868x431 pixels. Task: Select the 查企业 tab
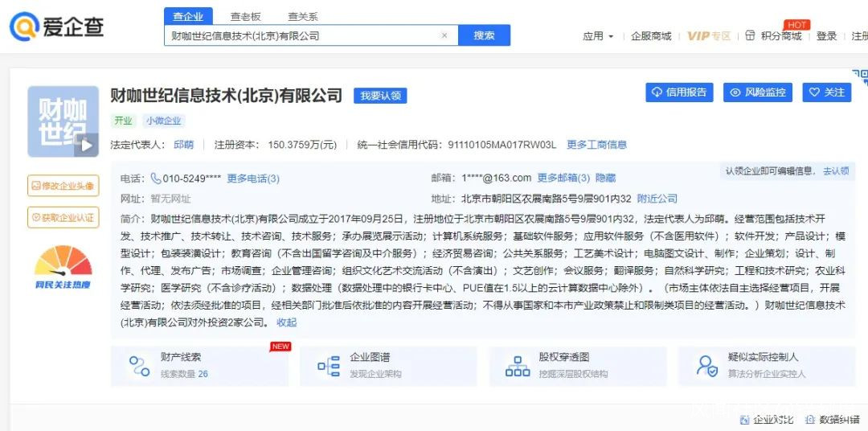[x=188, y=17]
